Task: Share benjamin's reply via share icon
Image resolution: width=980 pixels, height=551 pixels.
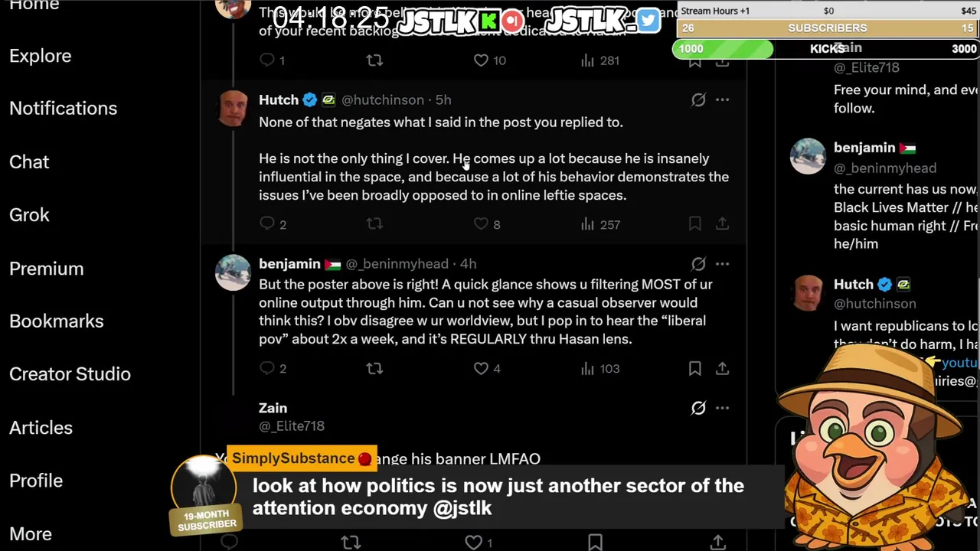Action: pyautogui.click(x=722, y=369)
